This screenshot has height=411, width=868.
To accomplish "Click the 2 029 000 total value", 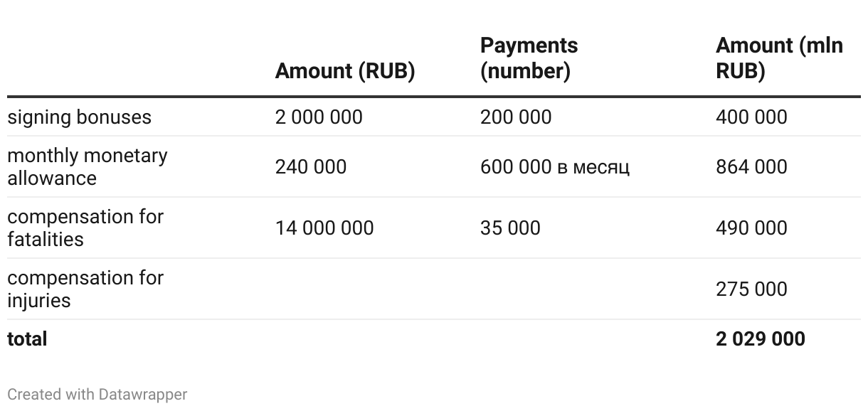I will point(761,338).
